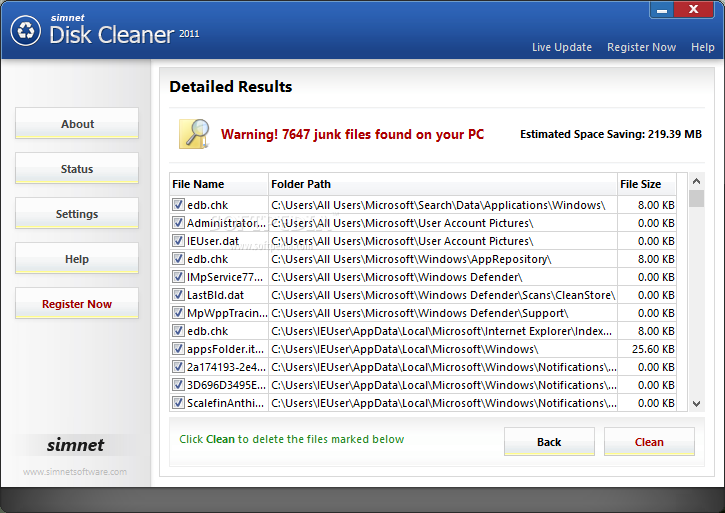The image size is (725, 513).
Task: Toggle the MpWppTracin... checkbox
Action: pyautogui.click(x=178, y=313)
